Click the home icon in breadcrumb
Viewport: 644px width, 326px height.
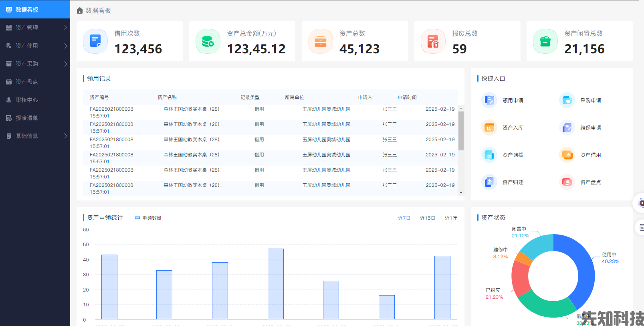click(x=80, y=10)
